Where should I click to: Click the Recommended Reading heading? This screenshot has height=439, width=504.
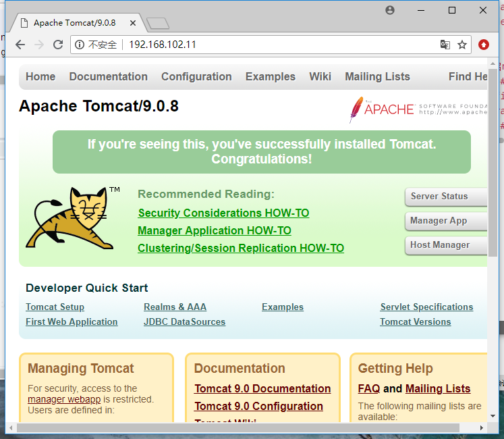(206, 194)
